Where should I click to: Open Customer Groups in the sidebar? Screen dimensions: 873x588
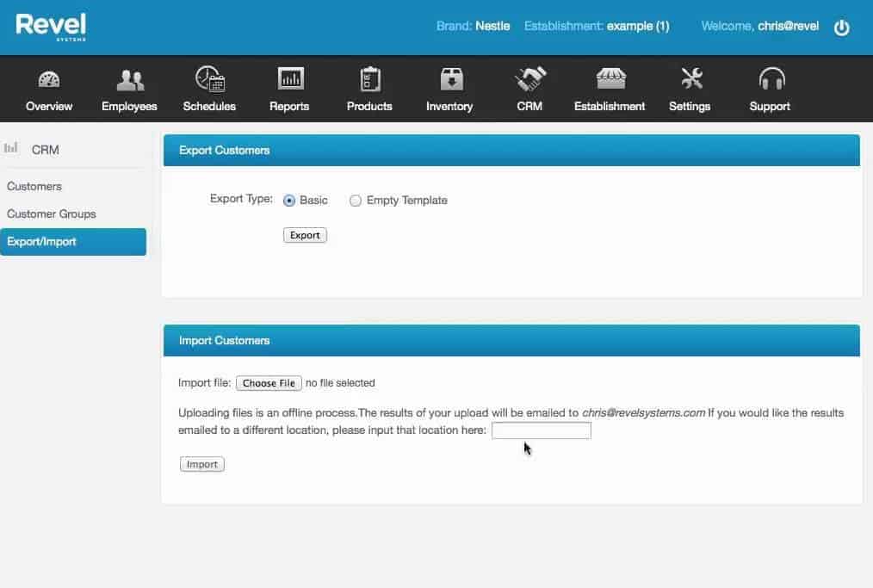(51, 214)
